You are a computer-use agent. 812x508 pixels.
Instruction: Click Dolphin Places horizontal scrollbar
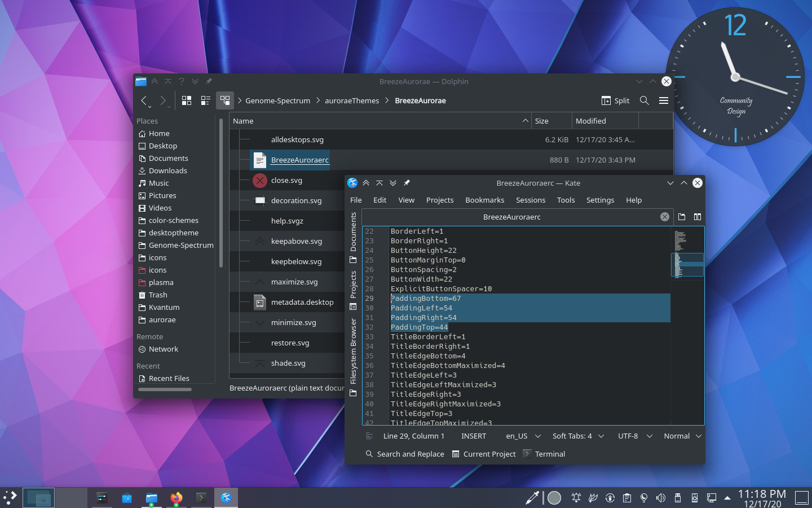pyautogui.click(x=165, y=389)
